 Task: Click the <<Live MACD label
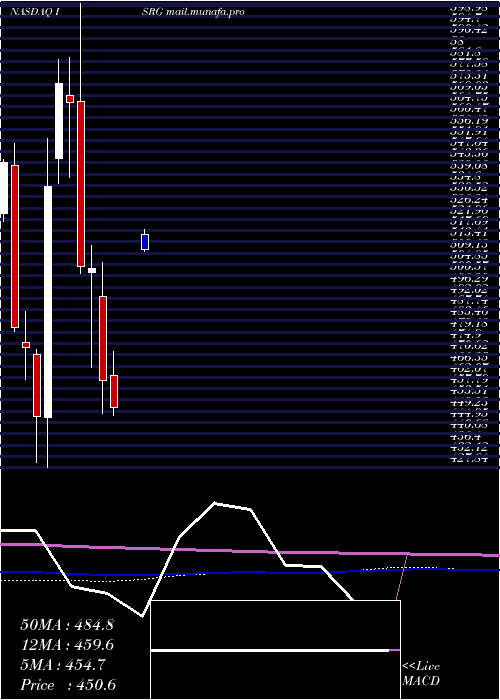coord(421,674)
